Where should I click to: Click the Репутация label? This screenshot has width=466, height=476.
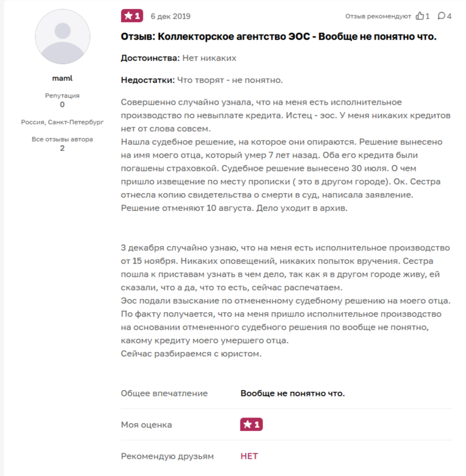coord(62,95)
